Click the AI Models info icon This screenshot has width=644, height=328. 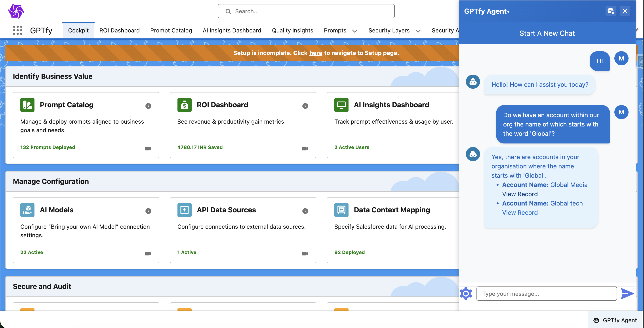[148, 211]
